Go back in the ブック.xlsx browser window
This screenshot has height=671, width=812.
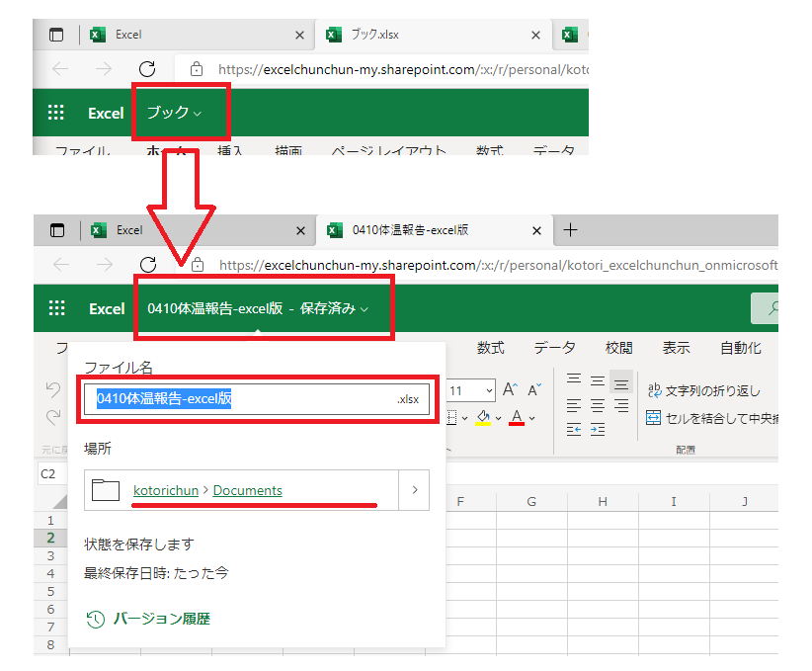(x=60, y=69)
